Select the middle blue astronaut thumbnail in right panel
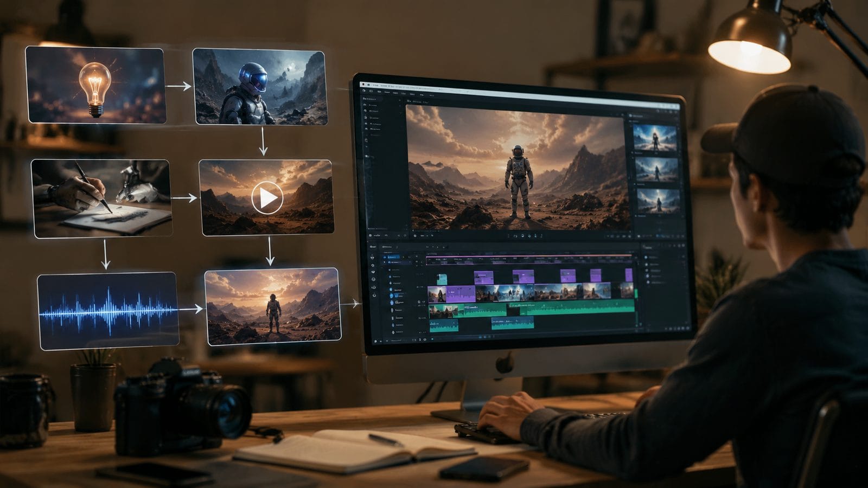 657,170
